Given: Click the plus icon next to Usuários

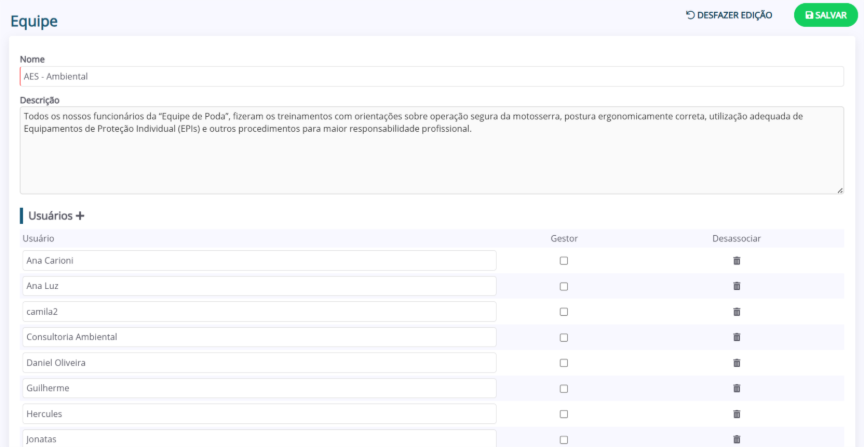Looking at the screenshot, I should 80,216.
